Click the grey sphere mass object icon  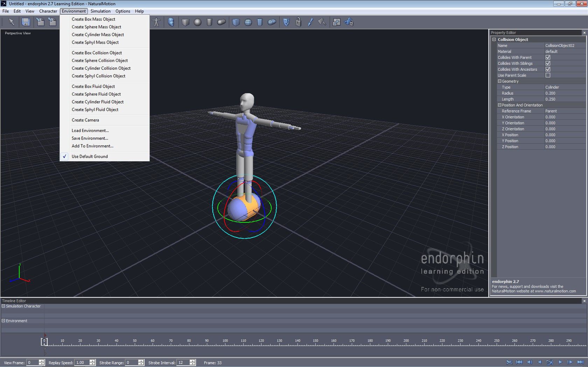coord(197,22)
